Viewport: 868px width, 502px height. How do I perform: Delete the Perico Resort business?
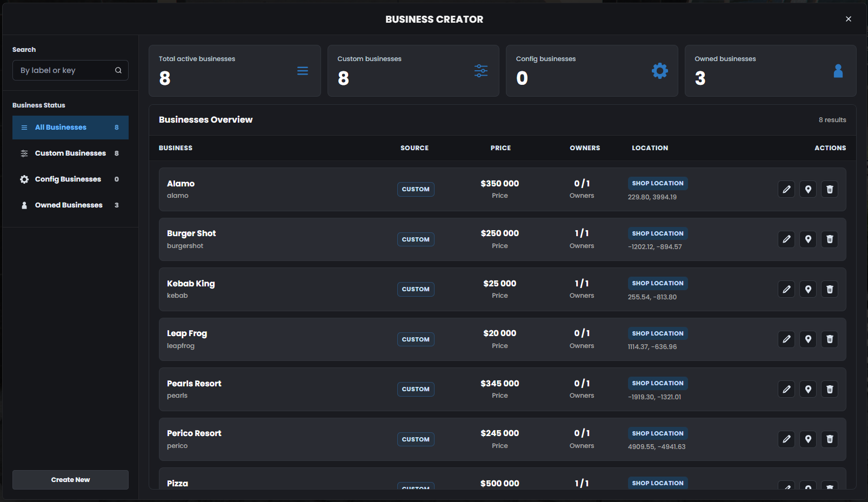tap(830, 439)
